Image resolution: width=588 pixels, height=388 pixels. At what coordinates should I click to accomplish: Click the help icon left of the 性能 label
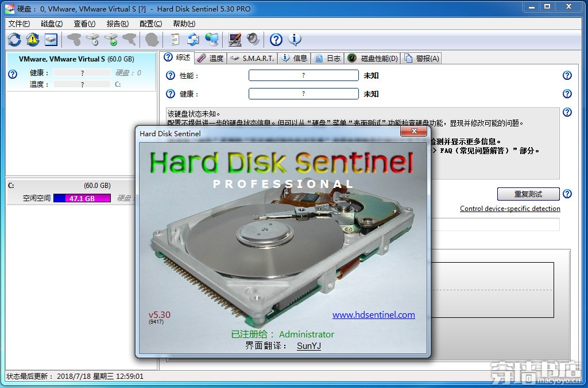(x=170, y=75)
